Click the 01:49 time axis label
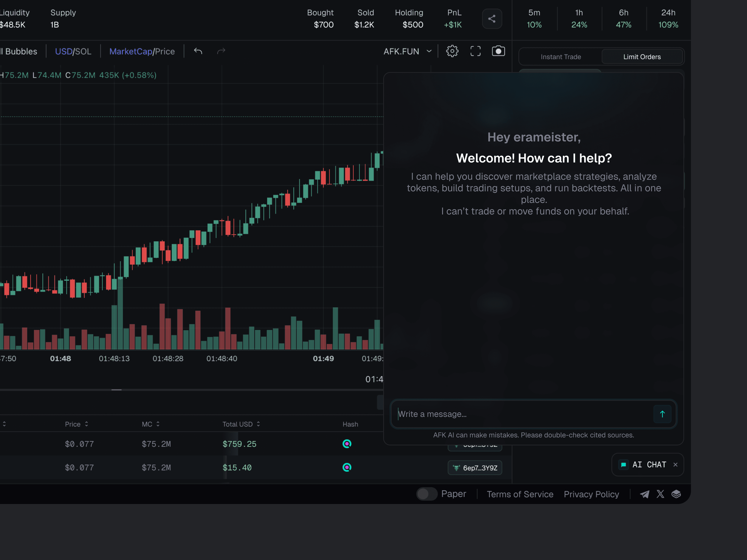Screen dimensions: 747x560 click(323, 358)
